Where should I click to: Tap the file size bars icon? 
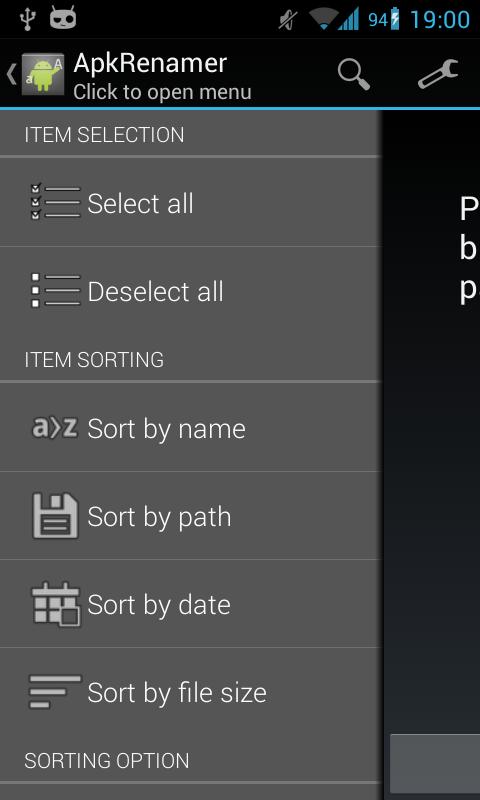coord(55,692)
